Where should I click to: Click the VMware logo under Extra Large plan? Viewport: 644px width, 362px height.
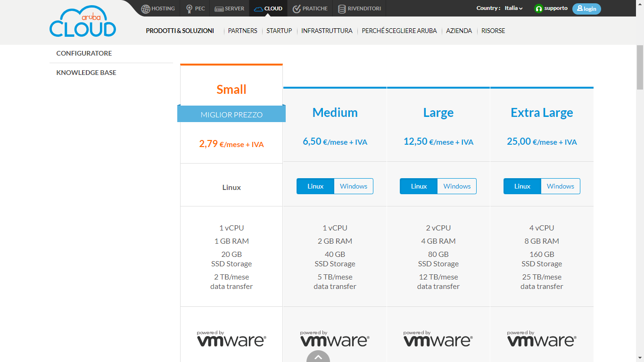542,338
